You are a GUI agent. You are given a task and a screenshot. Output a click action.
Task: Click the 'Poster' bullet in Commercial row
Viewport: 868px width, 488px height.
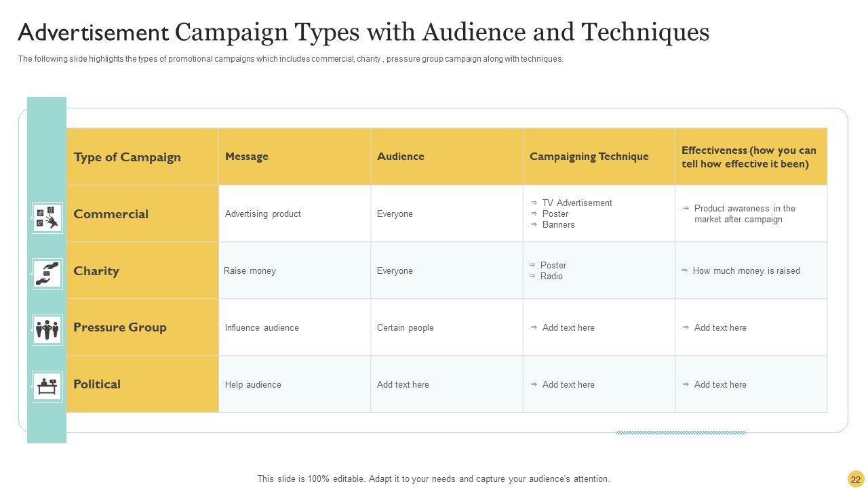[555, 214]
